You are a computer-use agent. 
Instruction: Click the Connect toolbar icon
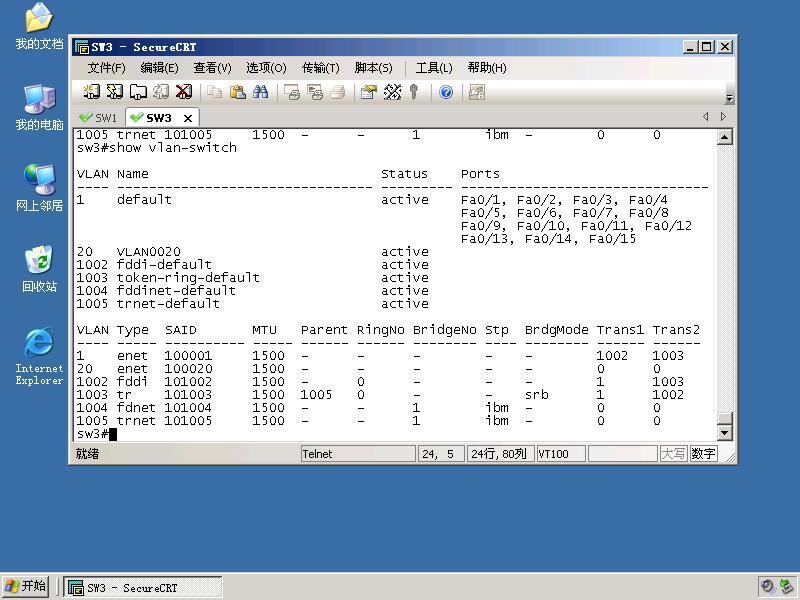click(x=91, y=92)
